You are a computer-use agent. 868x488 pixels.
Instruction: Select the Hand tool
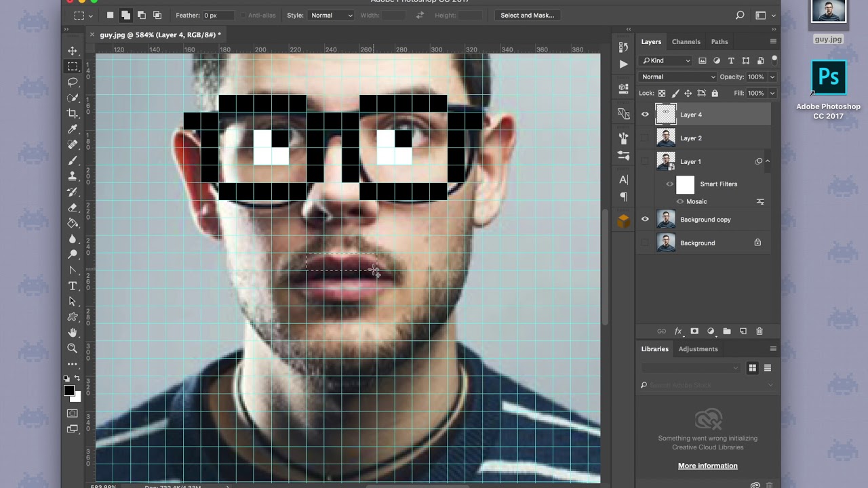[x=72, y=332]
